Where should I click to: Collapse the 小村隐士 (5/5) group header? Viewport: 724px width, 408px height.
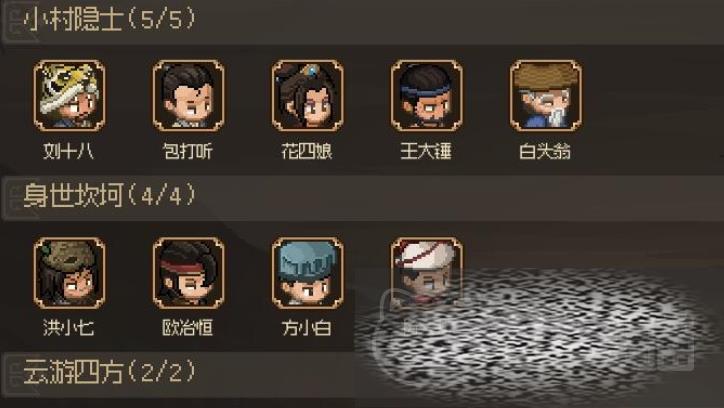362,21
